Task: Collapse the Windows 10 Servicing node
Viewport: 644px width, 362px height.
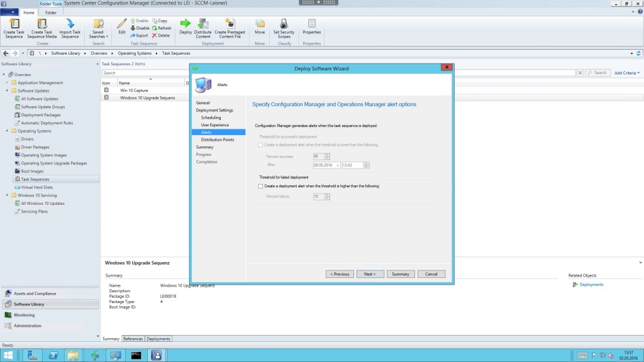Action: point(7,195)
